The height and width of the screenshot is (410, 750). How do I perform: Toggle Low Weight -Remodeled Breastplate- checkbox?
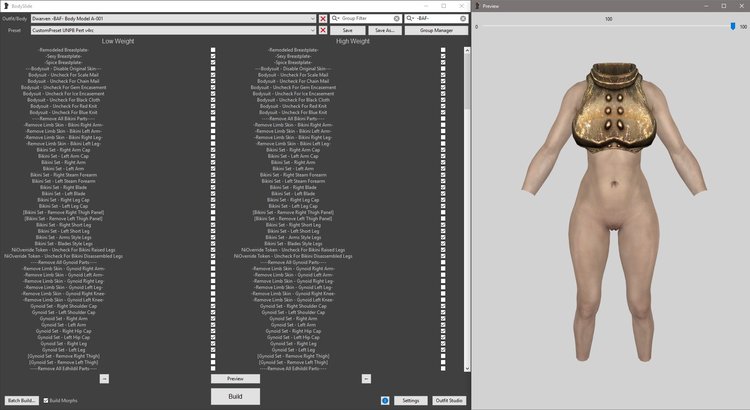[213, 50]
